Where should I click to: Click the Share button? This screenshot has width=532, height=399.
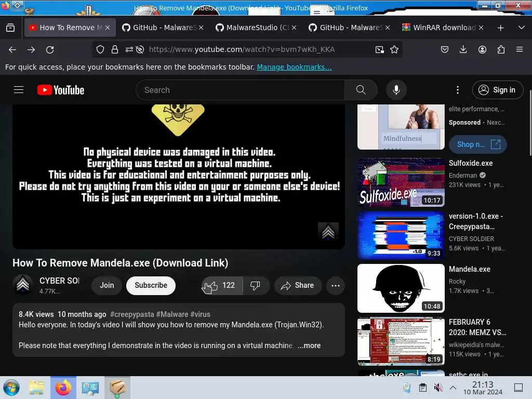pyautogui.click(x=298, y=285)
